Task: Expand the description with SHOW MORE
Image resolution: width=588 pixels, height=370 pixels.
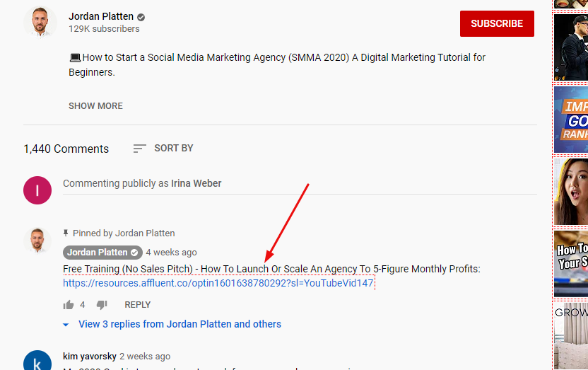Action: point(95,106)
